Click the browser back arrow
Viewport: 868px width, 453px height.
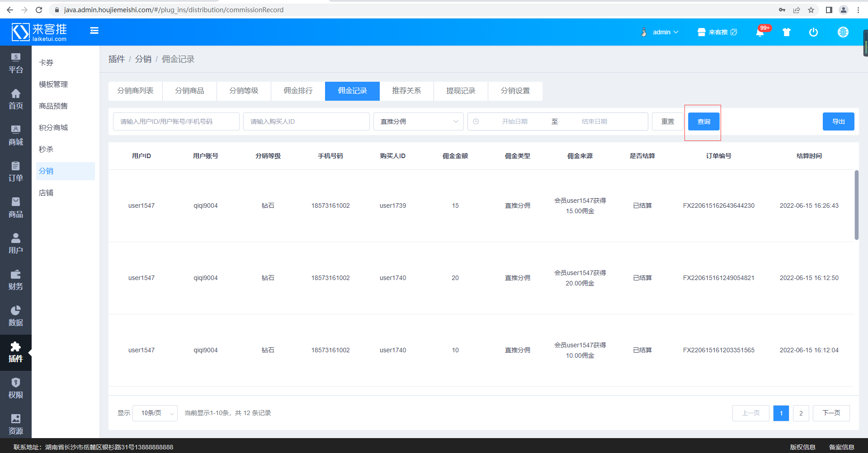click(10, 9)
